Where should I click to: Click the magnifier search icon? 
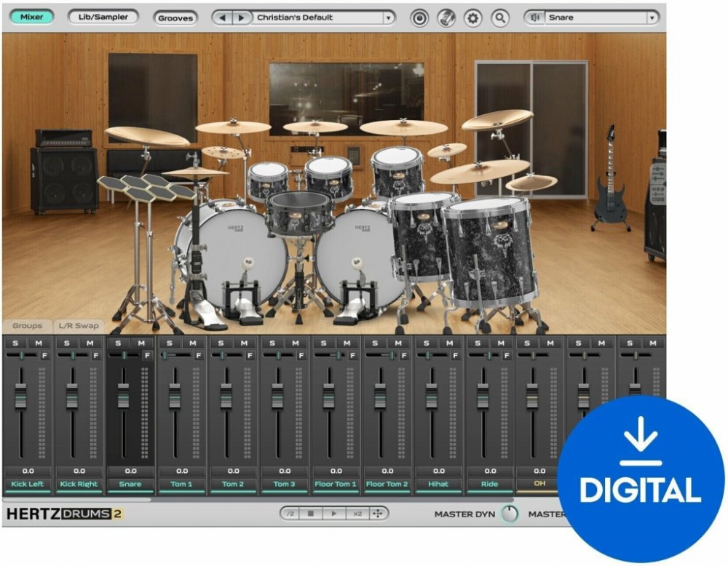(499, 17)
